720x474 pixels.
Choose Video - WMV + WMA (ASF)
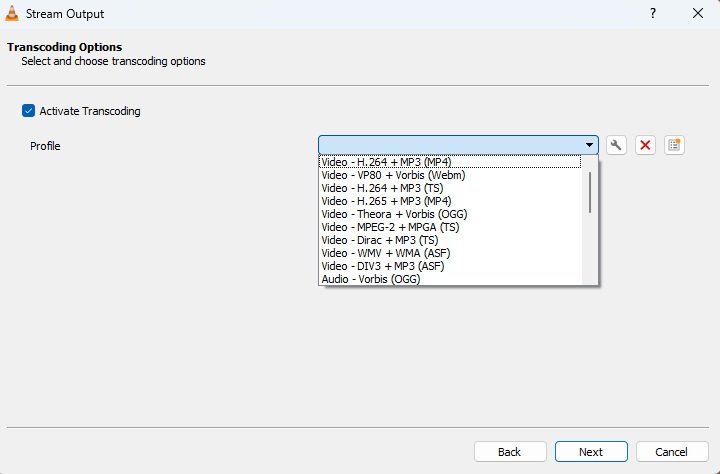(382, 253)
